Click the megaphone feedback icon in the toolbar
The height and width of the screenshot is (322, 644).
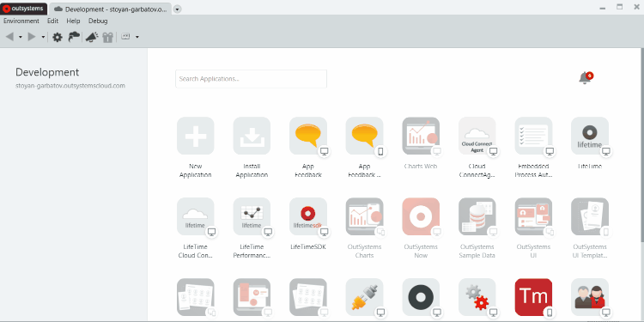pyautogui.click(x=92, y=38)
